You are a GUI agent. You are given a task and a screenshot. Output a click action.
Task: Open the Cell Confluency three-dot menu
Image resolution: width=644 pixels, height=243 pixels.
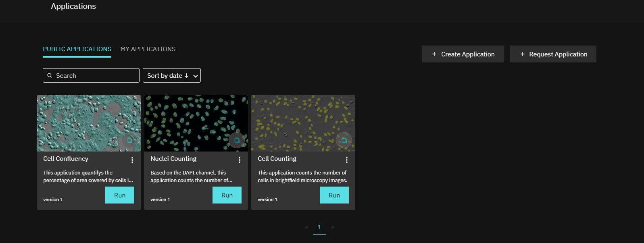[132, 160]
